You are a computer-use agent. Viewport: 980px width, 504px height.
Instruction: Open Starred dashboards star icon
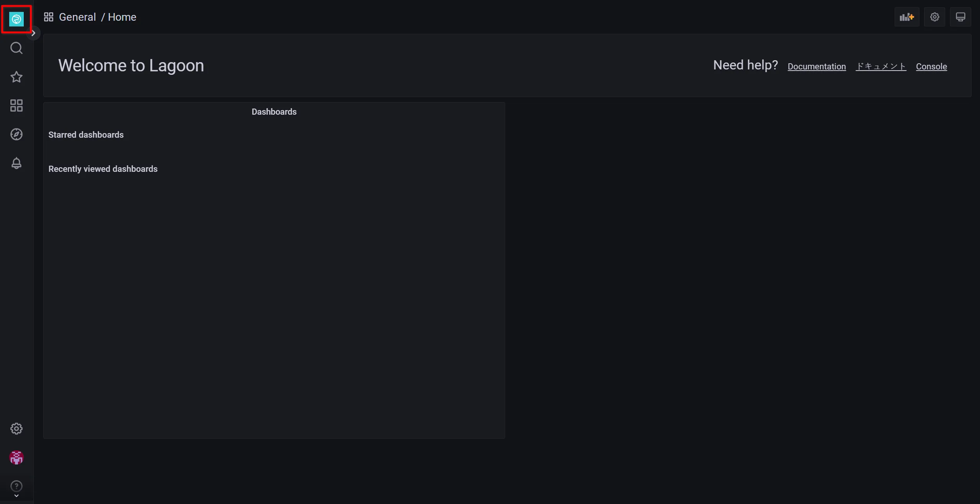pos(16,77)
